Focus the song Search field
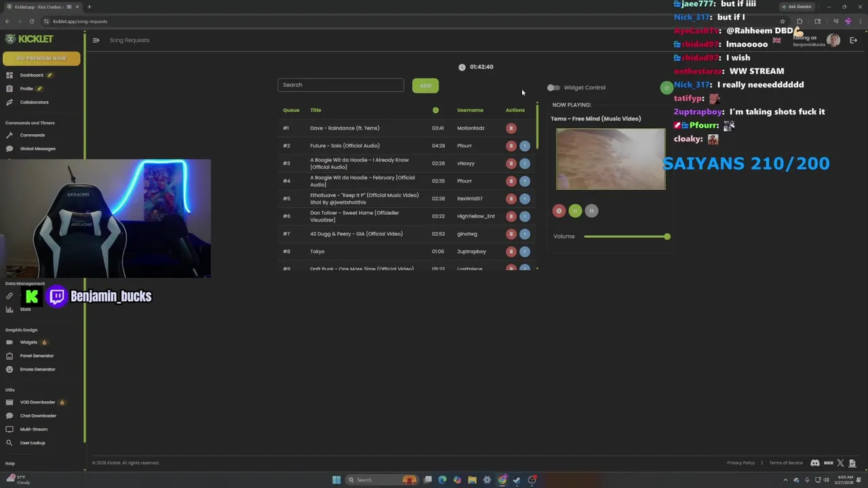This screenshot has width=868, height=488. 340,85
